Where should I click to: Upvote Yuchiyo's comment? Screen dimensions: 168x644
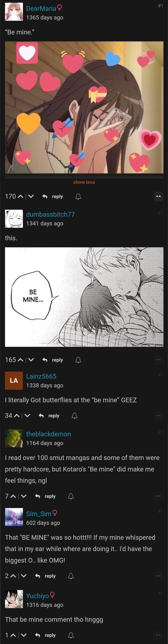coord(13,635)
